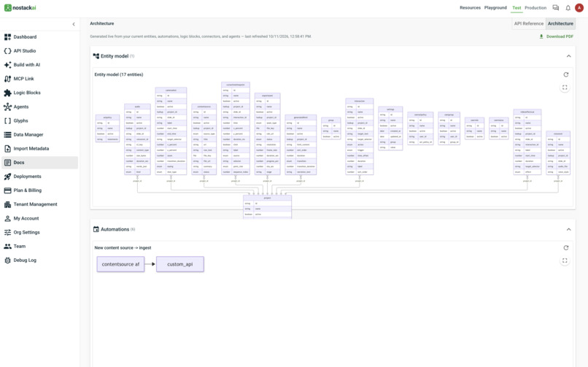Select the Architecture tab
The width and height of the screenshot is (588, 367).
pyautogui.click(x=560, y=23)
